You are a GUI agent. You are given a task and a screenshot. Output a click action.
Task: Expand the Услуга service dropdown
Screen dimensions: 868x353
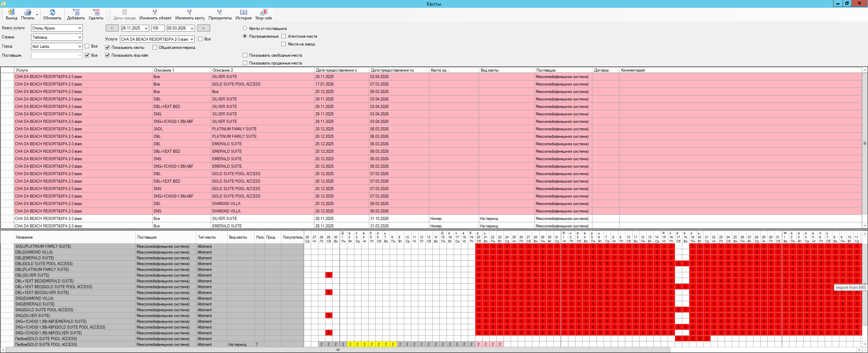192,39
